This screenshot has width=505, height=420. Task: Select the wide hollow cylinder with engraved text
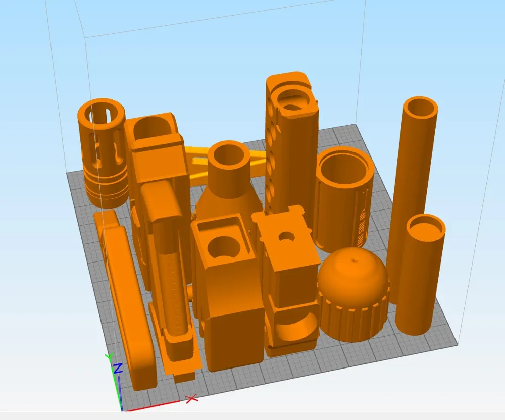pos(344,199)
